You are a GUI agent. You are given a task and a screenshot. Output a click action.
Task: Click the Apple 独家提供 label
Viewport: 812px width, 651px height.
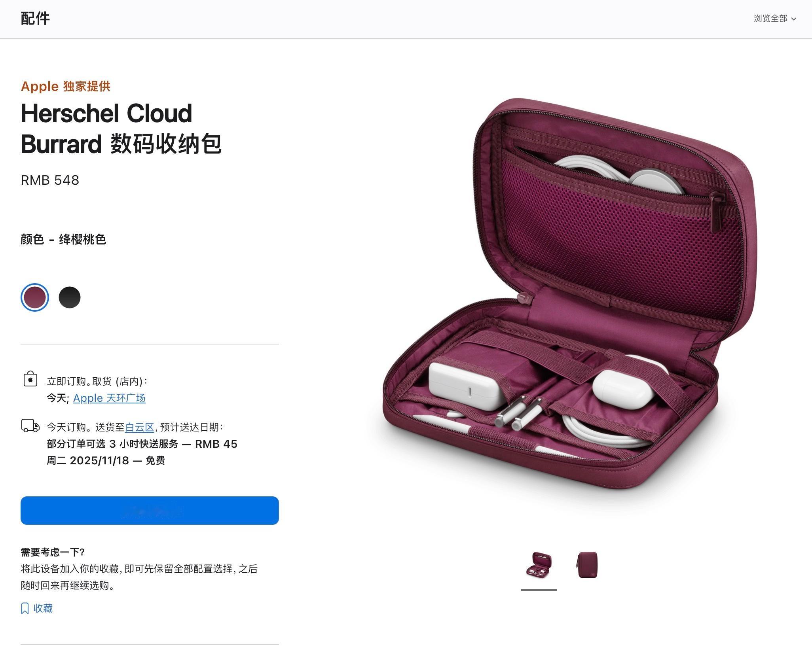66,86
